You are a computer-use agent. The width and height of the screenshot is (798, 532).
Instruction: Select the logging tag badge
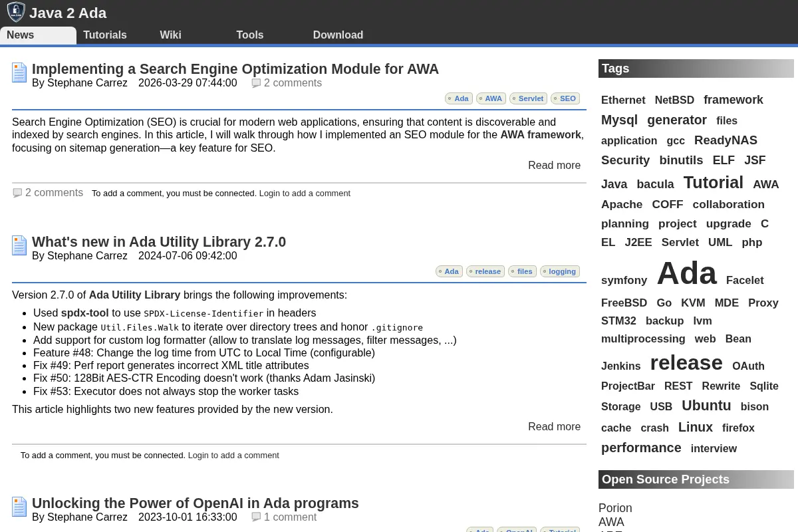[560, 271]
